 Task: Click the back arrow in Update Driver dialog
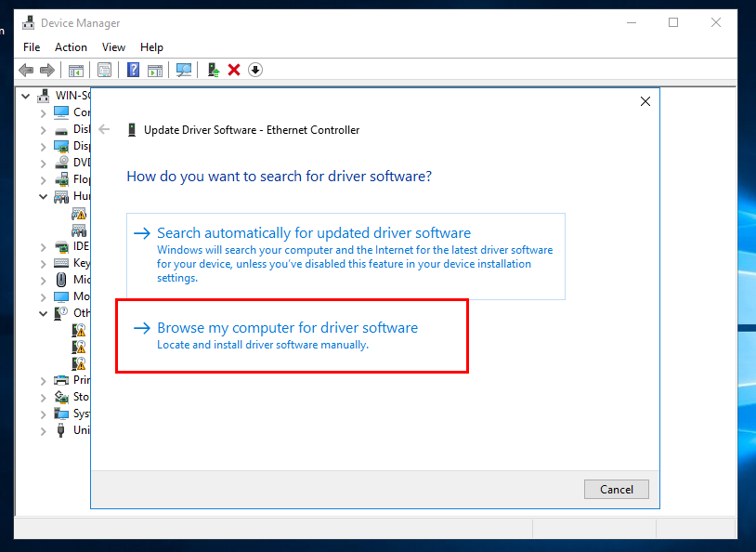(104, 129)
